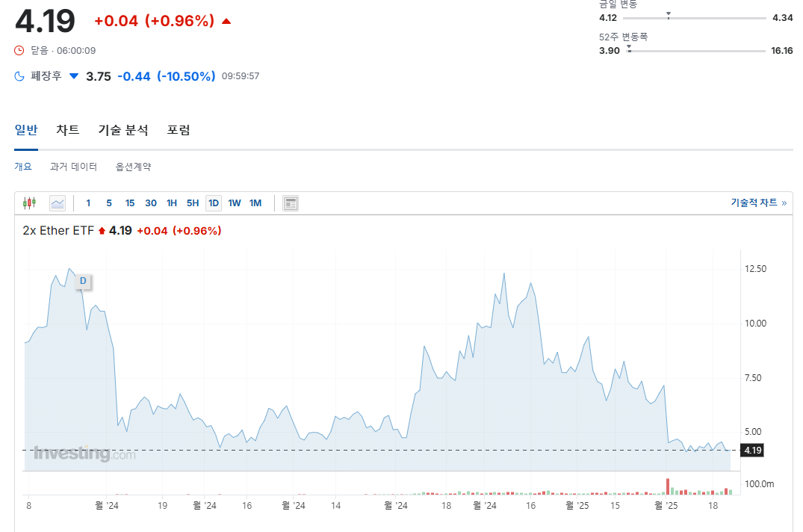Image resolution: width=803 pixels, height=532 pixels.
Task: Click the +0.04 (+0.96%) change next to heading
Action: click(154, 21)
